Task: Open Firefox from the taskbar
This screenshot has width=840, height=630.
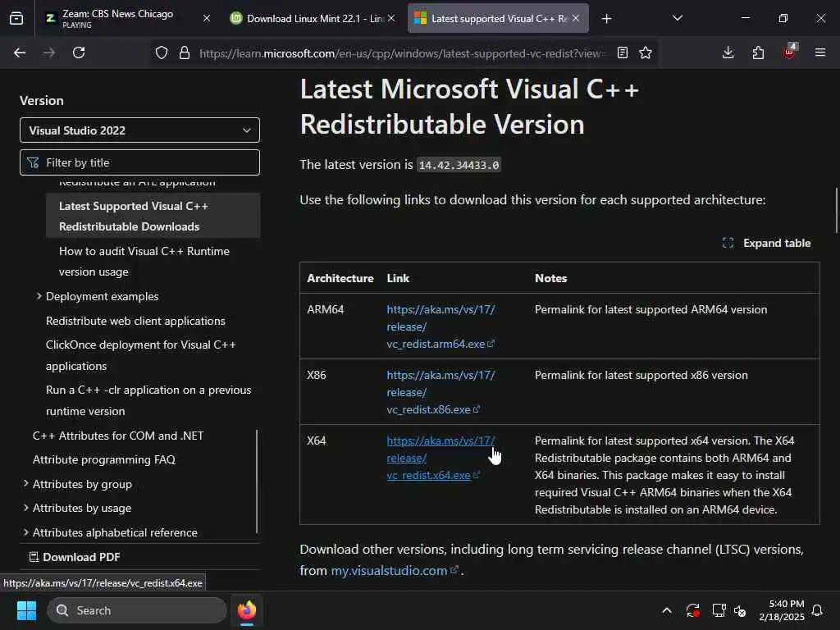Action: [x=246, y=610]
